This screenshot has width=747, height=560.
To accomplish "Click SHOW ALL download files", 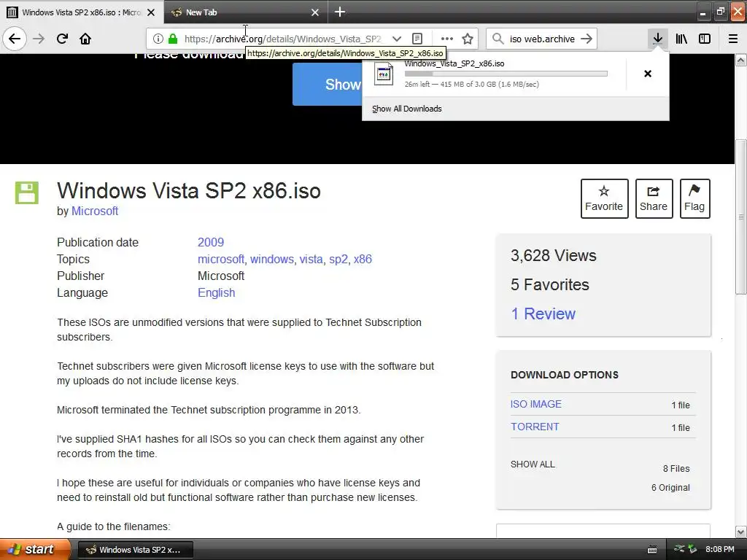I will [x=533, y=464].
